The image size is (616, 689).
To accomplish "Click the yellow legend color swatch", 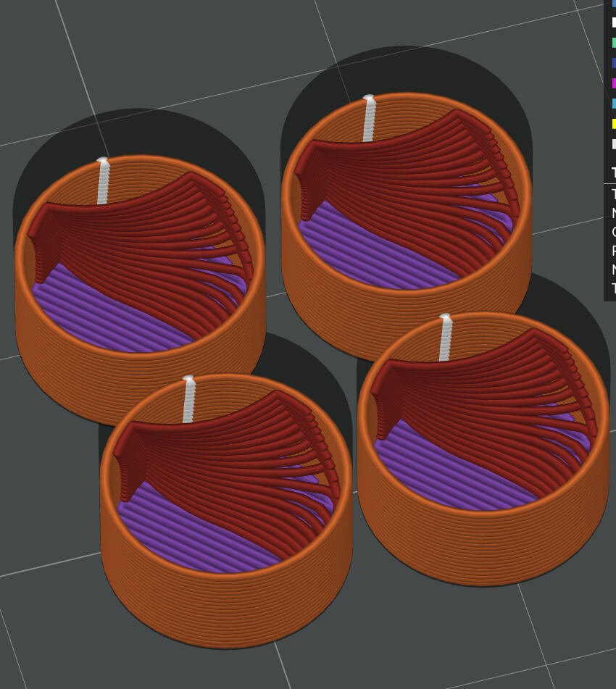I will 614,124.
